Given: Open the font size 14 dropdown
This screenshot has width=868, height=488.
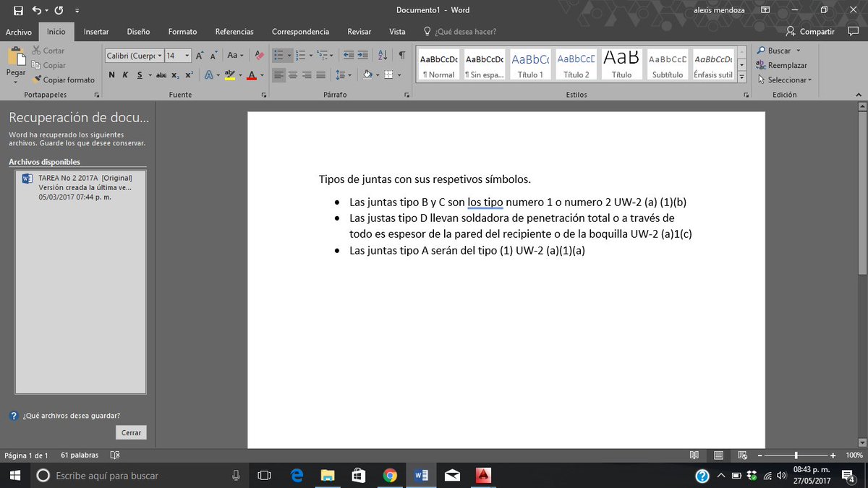Looking at the screenshot, I should coord(187,56).
